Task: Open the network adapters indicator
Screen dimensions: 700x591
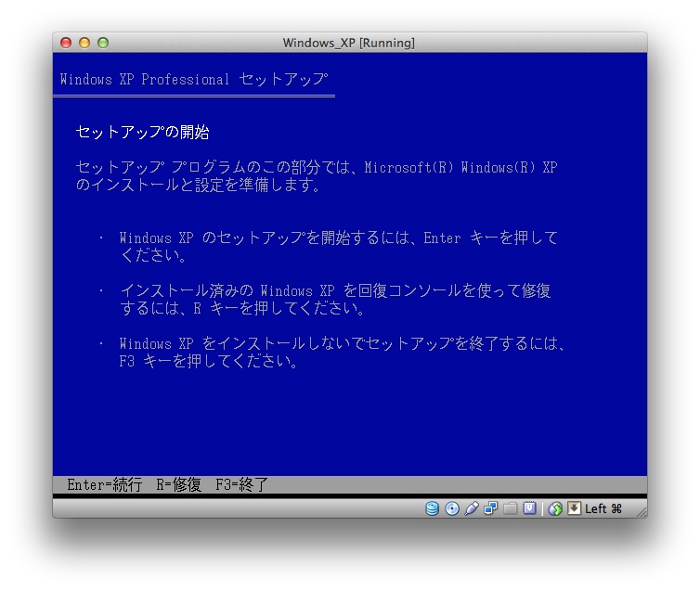Action: pos(490,508)
